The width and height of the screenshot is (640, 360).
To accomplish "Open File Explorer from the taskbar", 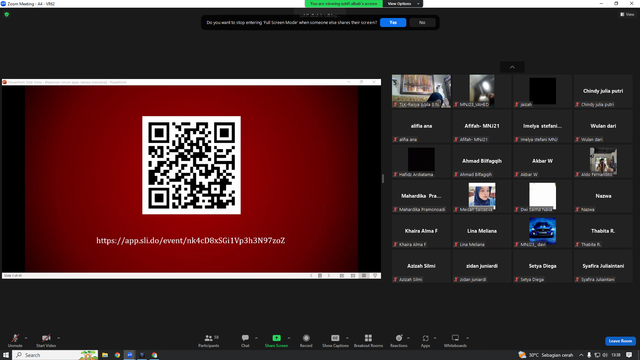I will tap(105, 355).
